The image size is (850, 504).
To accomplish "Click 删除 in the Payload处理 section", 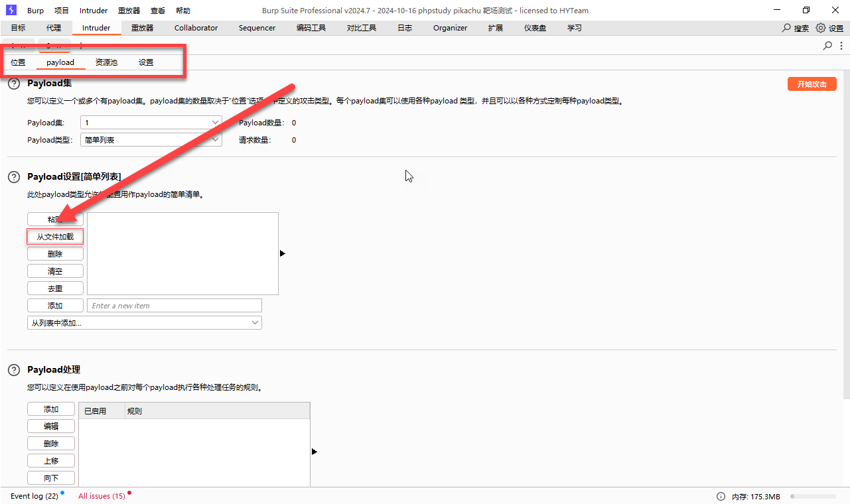I will (x=51, y=444).
